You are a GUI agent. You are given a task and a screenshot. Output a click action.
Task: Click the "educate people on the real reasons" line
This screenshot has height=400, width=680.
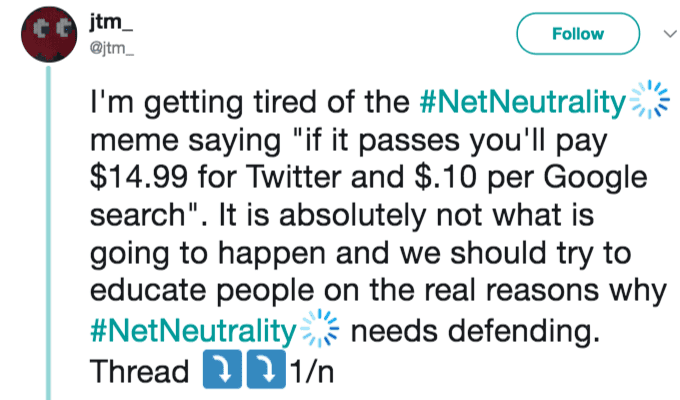tap(345, 291)
